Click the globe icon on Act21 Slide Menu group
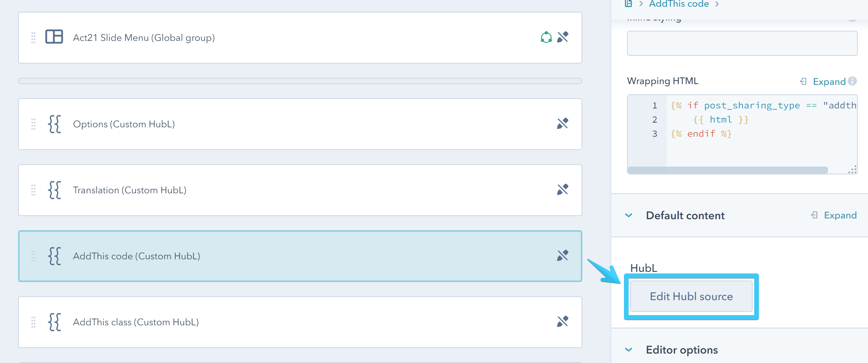The height and width of the screenshot is (363, 868). (546, 37)
